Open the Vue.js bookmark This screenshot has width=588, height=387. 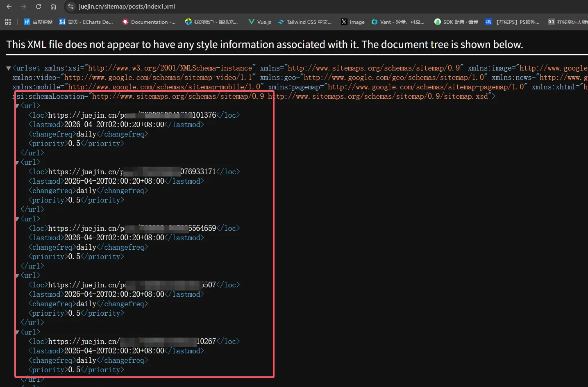[x=260, y=22]
